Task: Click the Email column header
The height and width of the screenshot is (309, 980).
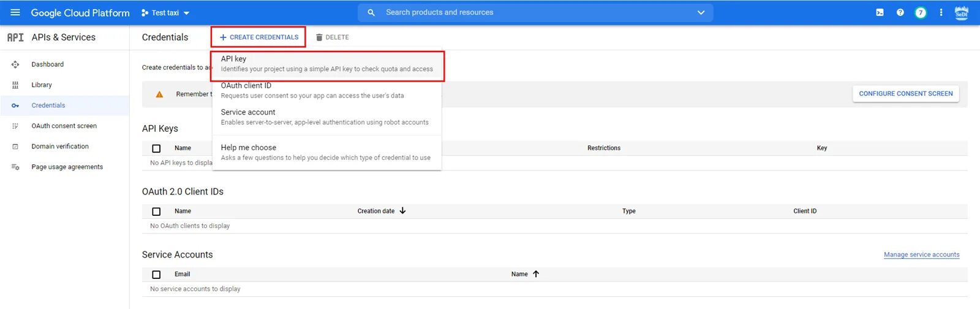Action: coord(183,274)
